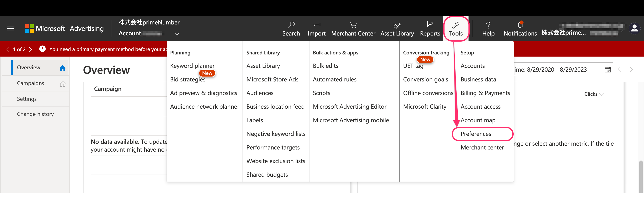Open Labels in Shared Library
The width and height of the screenshot is (644, 202).
pos(254,120)
